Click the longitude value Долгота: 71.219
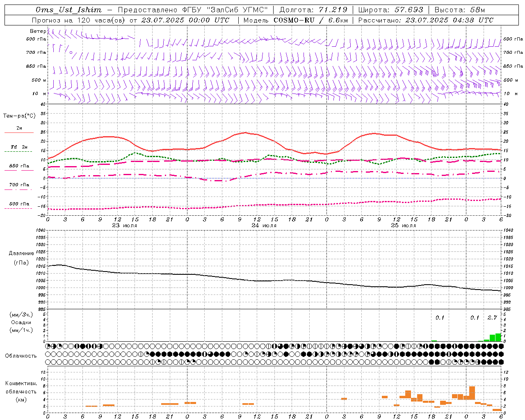 (313, 10)
